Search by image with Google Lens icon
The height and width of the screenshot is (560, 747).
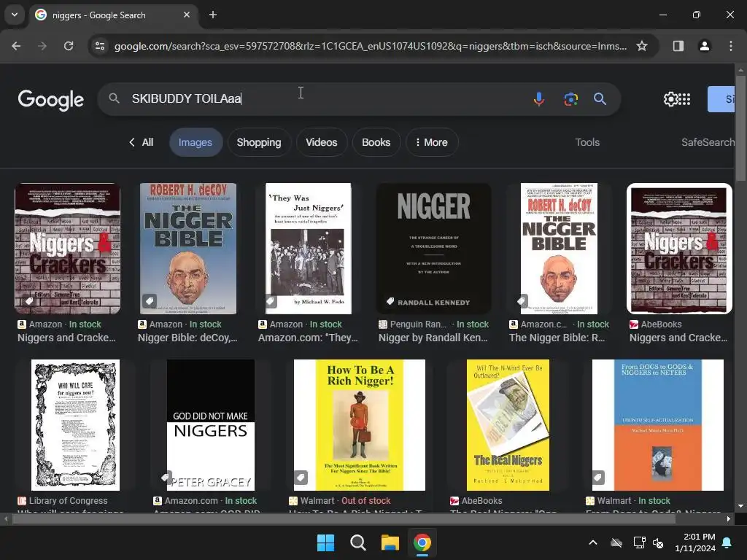coord(570,99)
